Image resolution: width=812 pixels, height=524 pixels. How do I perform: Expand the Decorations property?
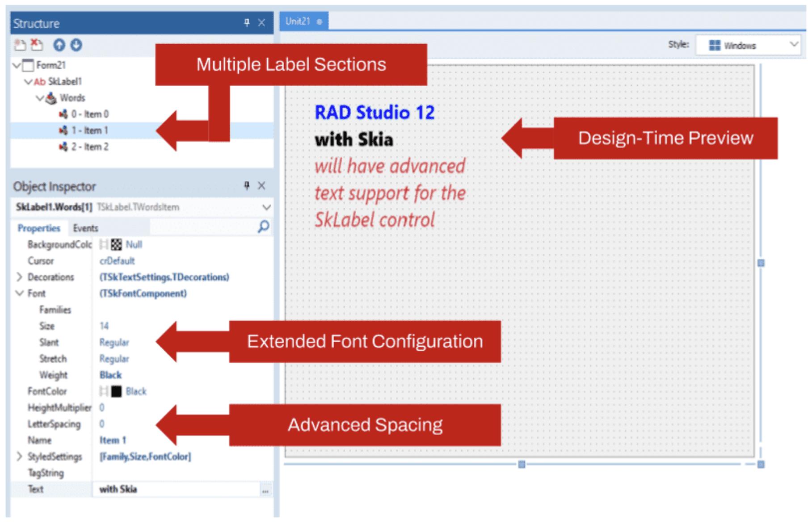(19, 277)
